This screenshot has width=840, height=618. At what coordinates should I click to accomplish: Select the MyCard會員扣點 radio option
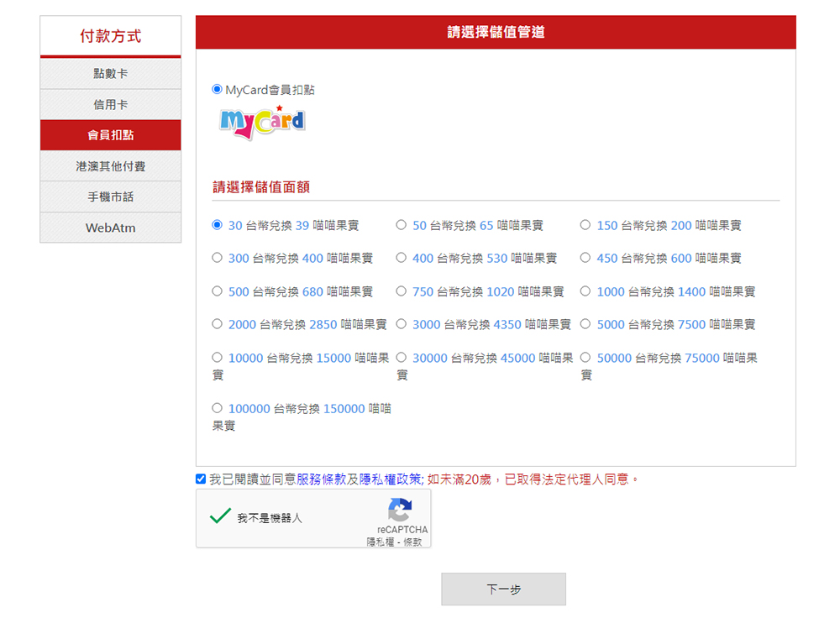click(218, 89)
